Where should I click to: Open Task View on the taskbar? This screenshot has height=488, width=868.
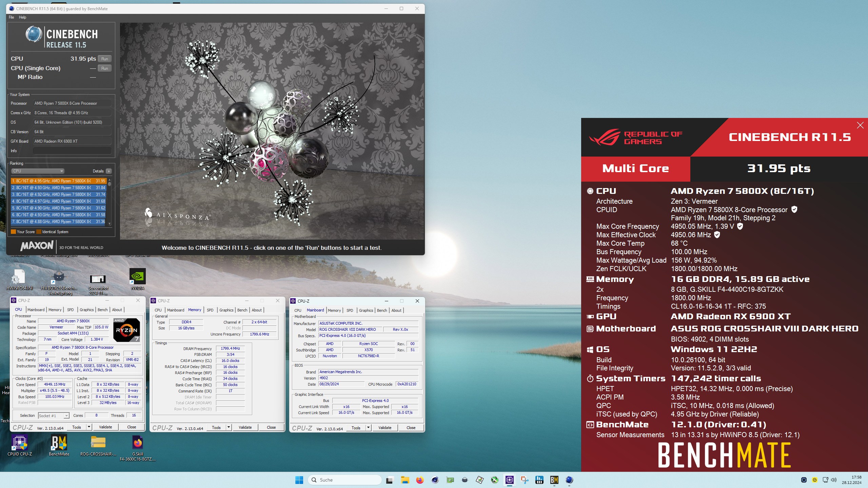[390, 480]
